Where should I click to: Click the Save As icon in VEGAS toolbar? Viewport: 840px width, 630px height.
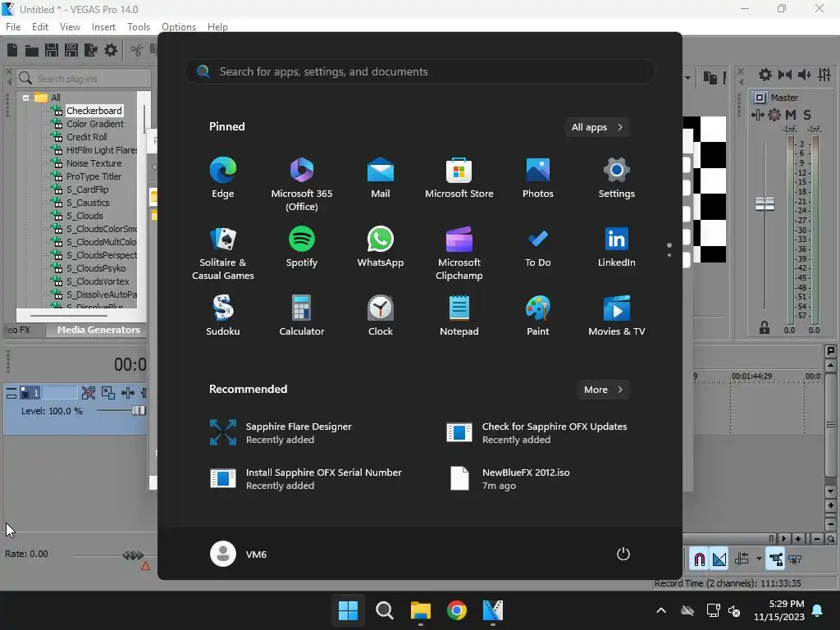71,50
